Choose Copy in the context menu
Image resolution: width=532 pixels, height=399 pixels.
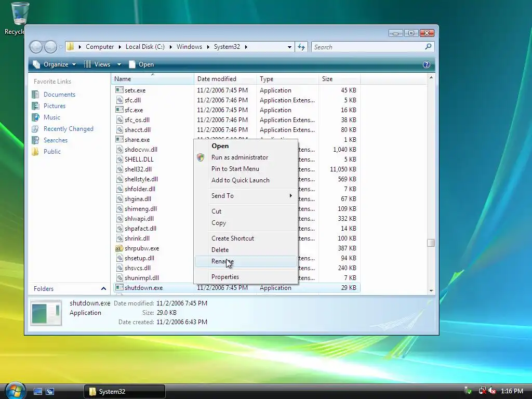coord(246,223)
